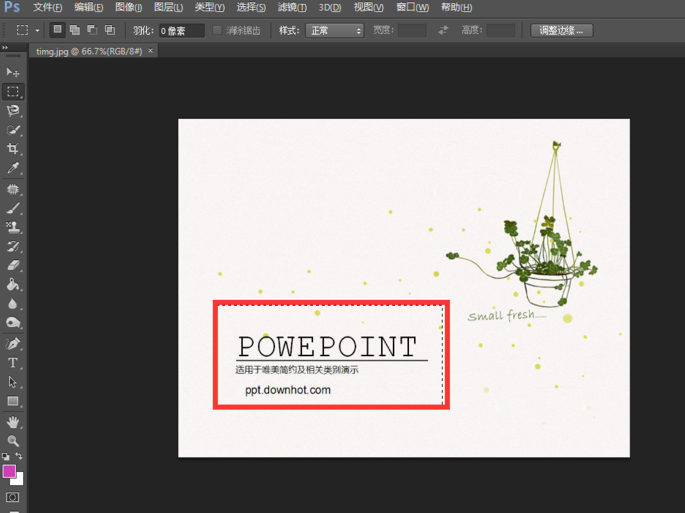
Task: Switch foreground and background colors
Action: (20, 457)
